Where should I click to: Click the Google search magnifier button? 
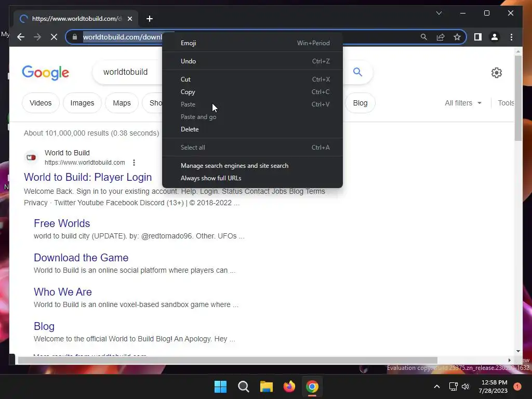(357, 72)
